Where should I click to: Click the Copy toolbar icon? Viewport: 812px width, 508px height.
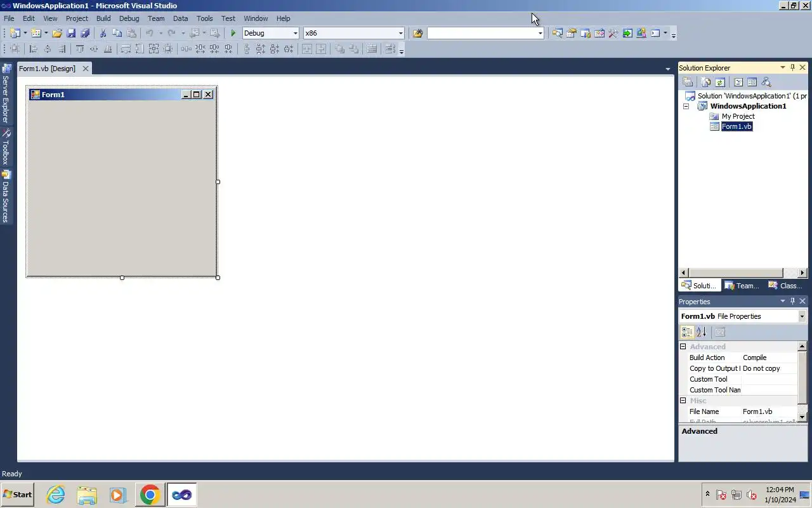pos(117,33)
